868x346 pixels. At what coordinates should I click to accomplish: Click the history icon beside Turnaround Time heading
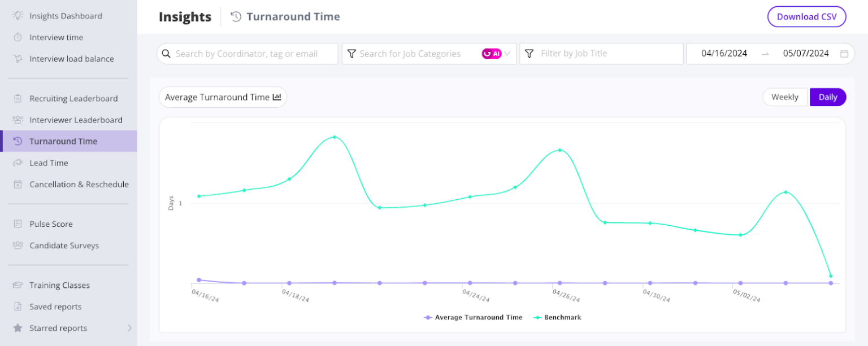(x=235, y=16)
